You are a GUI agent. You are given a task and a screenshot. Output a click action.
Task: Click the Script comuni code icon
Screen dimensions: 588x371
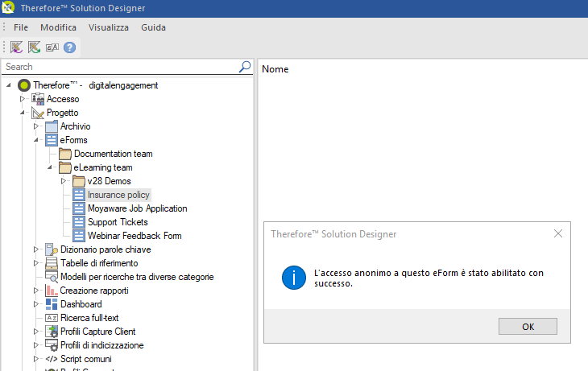52,359
